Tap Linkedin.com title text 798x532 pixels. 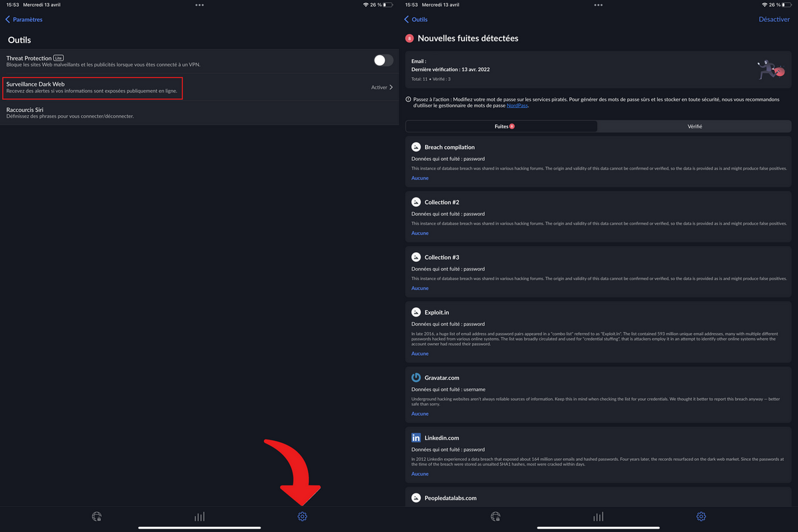point(442,438)
